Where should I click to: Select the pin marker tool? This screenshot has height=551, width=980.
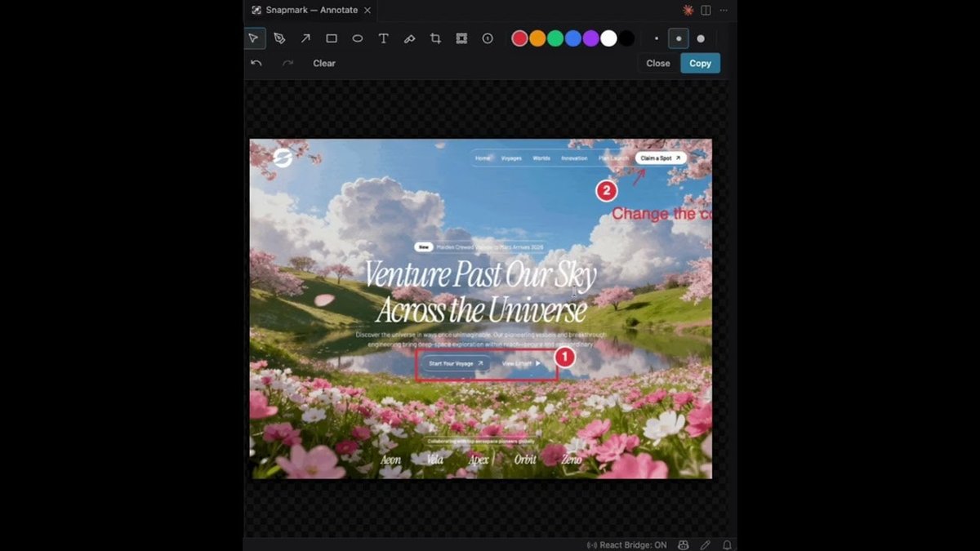410,38
